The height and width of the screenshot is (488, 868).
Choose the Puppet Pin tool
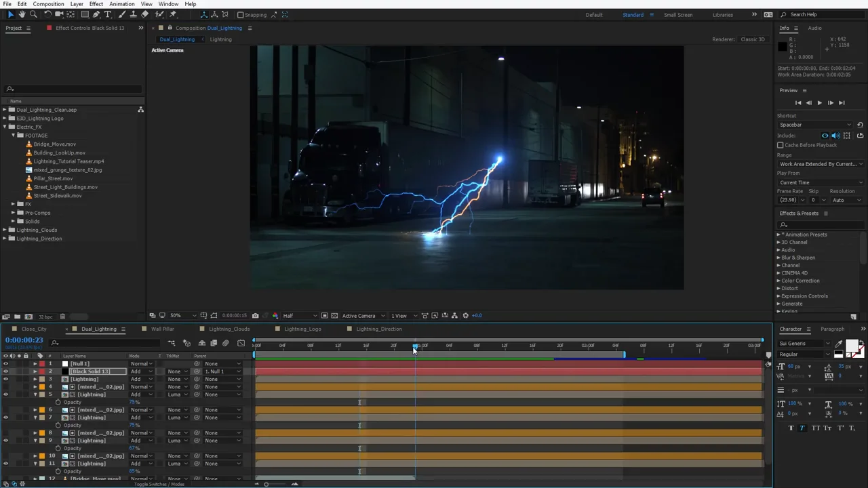click(173, 14)
